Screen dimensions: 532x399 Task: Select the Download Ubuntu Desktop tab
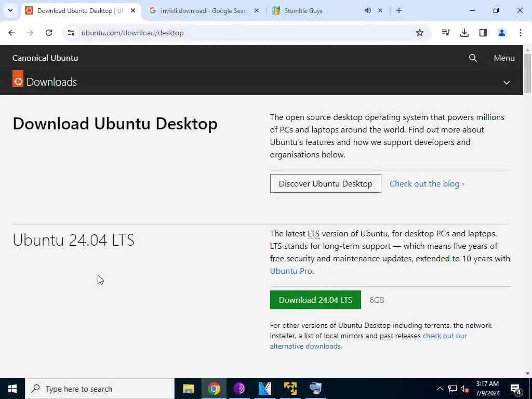(x=81, y=10)
